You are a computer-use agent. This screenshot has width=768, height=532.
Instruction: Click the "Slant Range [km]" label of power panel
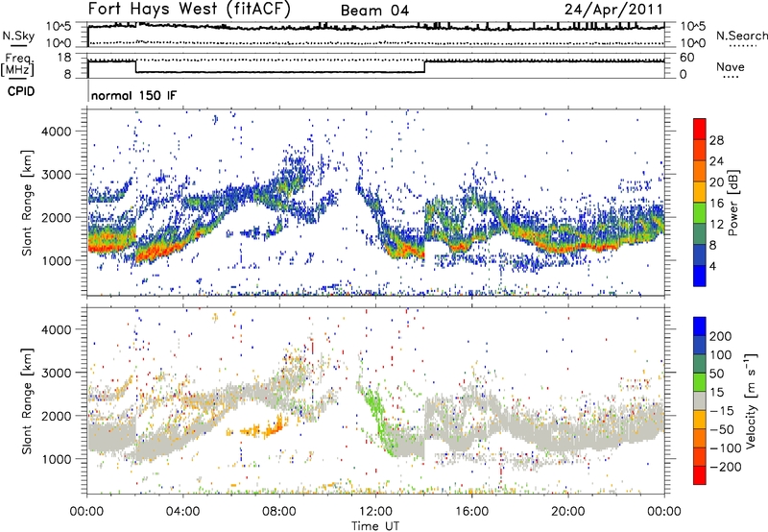point(27,203)
